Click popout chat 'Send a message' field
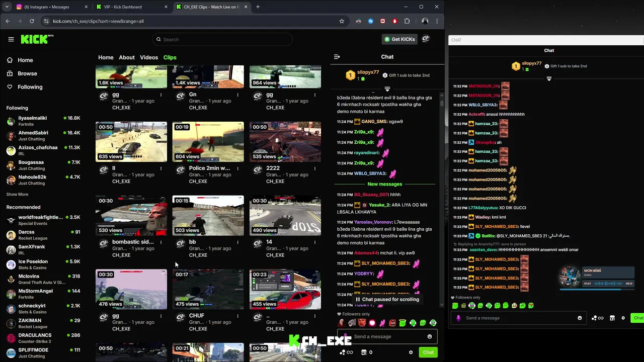Screen dimensions: 644x362 (x=518, y=318)
